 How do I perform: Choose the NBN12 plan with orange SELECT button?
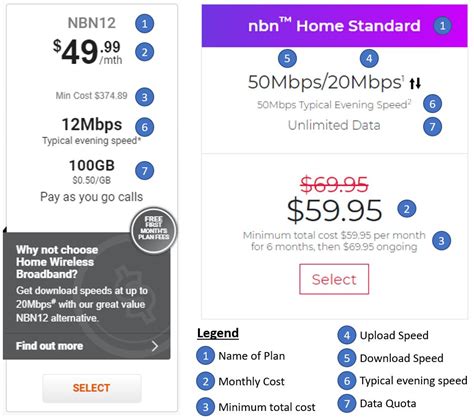[x=92, y=388]
